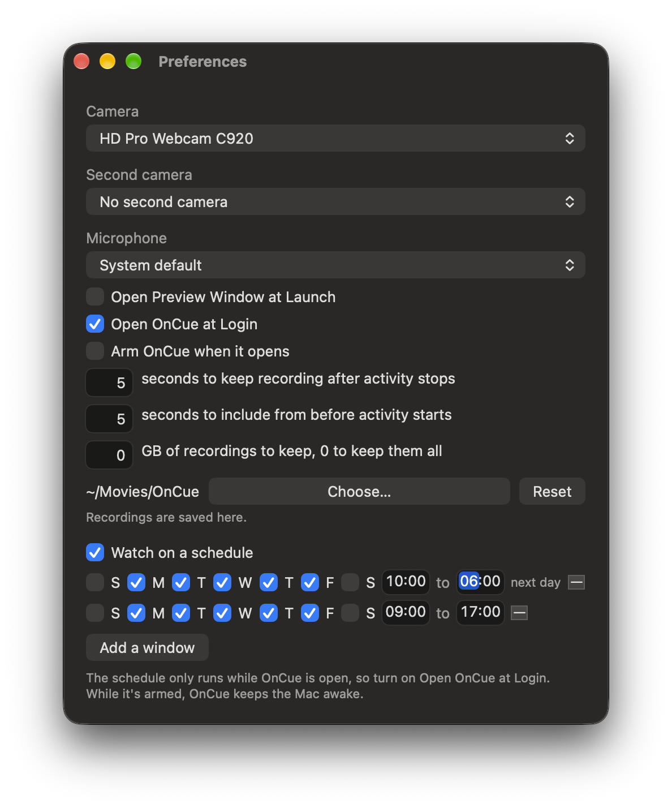Viewport: 672px width, 808px height.
Task: Check Sunday in the 09:00 schedule row
Action: (x=95, y=613)
